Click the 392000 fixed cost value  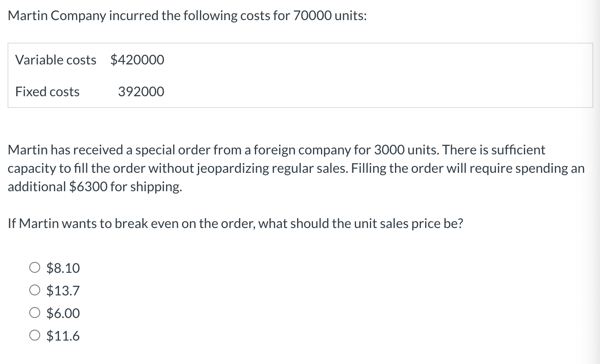point(141,92)
